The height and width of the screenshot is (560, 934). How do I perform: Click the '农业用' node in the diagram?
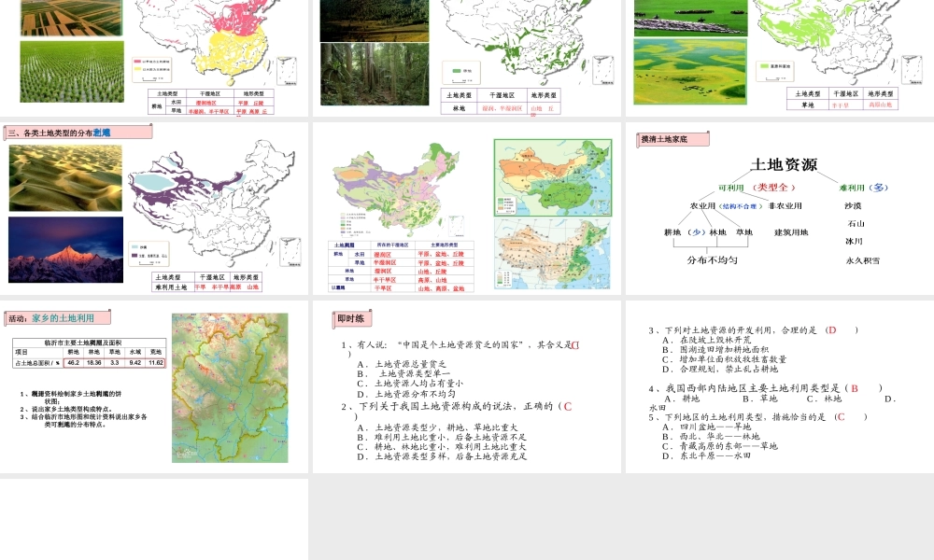pos(702,206)
